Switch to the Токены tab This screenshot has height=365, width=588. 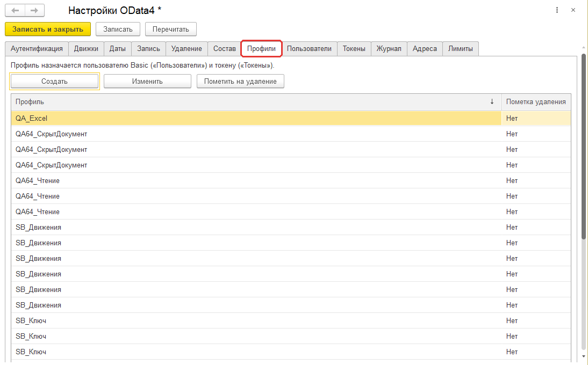pos(354,49)
